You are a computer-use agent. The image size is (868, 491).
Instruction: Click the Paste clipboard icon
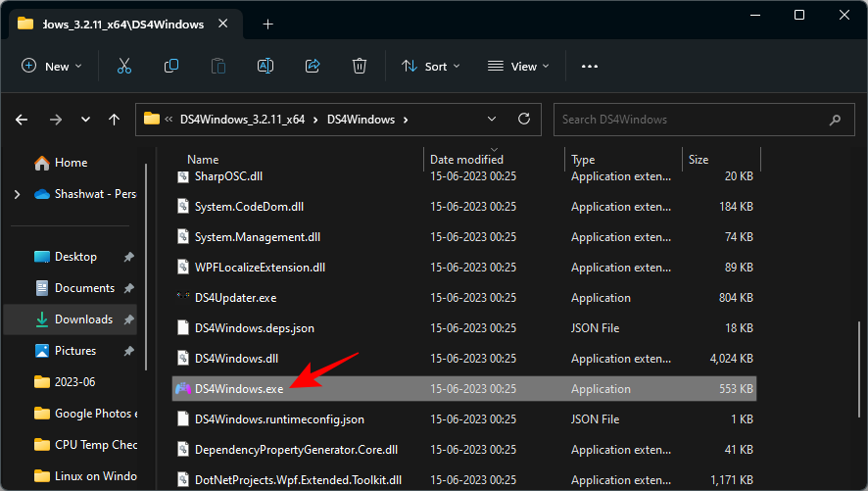pos(218,67)
